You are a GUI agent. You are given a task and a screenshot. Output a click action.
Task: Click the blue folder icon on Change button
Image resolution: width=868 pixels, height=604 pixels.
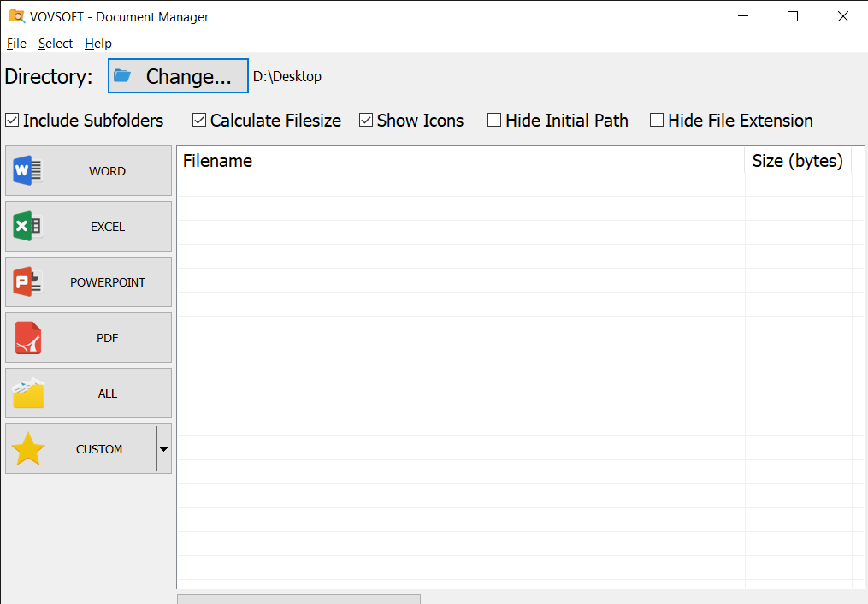(x=122, y=75)
